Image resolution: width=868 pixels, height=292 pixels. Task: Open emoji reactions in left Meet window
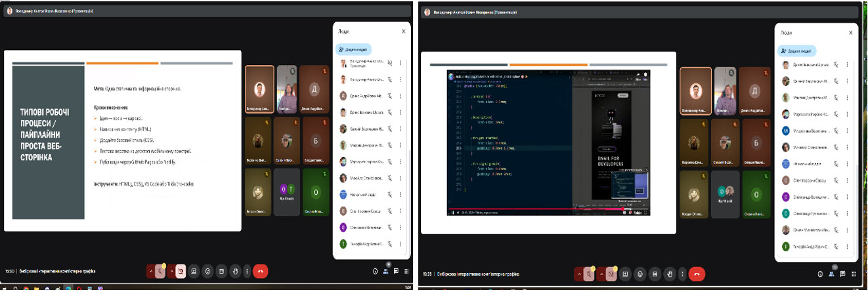207,271
